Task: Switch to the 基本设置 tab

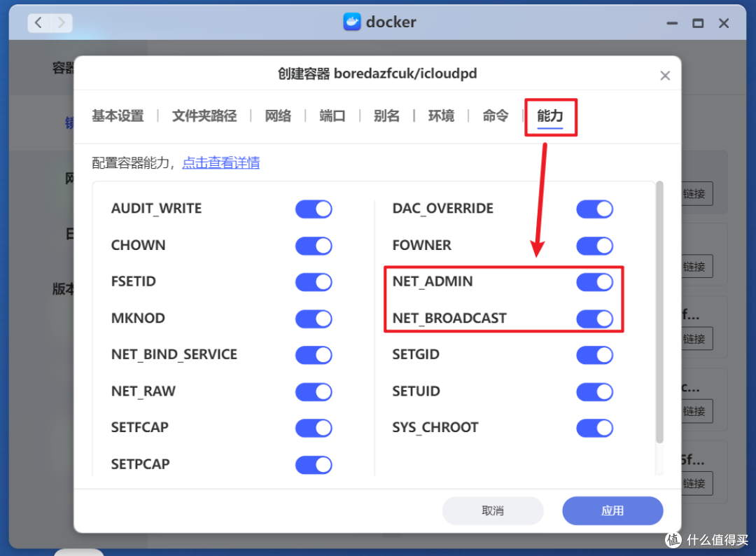Action: point(117,116)
